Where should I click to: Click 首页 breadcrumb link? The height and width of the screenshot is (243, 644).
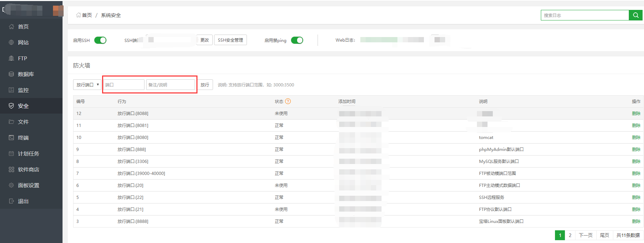[x=87, y=15]
